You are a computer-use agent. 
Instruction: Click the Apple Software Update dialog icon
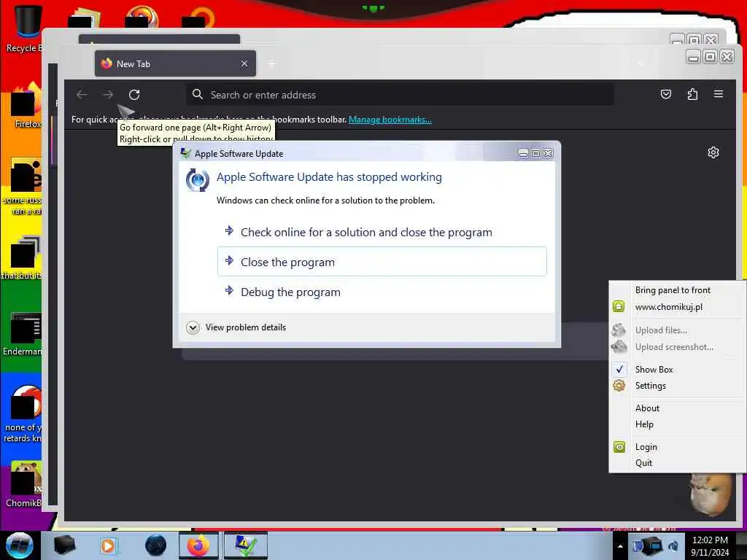pos(197,180)
